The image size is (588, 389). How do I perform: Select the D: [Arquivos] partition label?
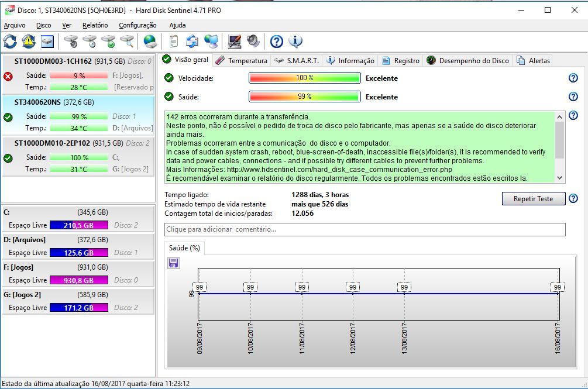25,239
